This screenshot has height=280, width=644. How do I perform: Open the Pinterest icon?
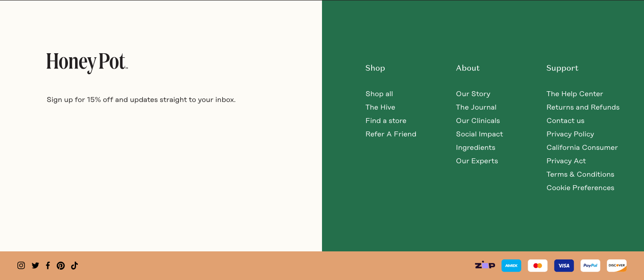click(x=61, y=266)
